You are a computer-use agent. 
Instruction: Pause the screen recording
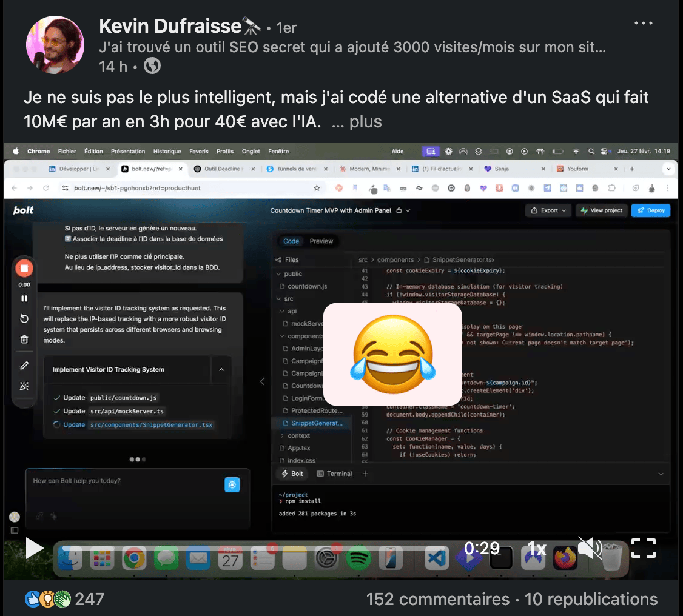[24, 298]
